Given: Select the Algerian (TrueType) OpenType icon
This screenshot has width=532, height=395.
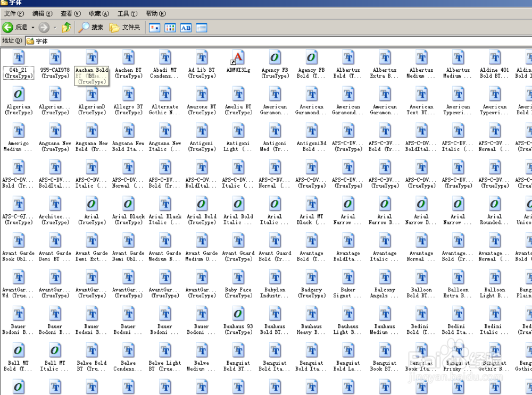Looking at the screenshot, I should [18, 94].
